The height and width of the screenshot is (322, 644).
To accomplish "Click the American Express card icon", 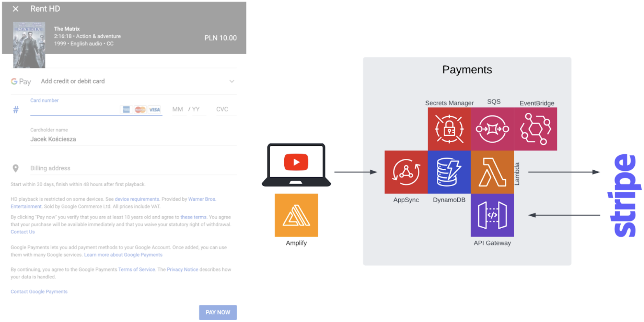I will click(126, 110).
